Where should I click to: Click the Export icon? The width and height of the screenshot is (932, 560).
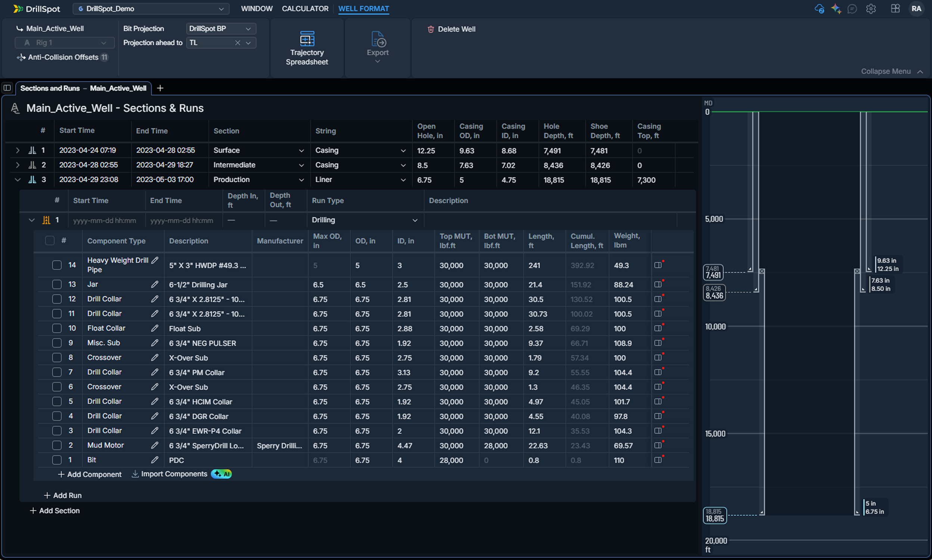tap(378, 39)
